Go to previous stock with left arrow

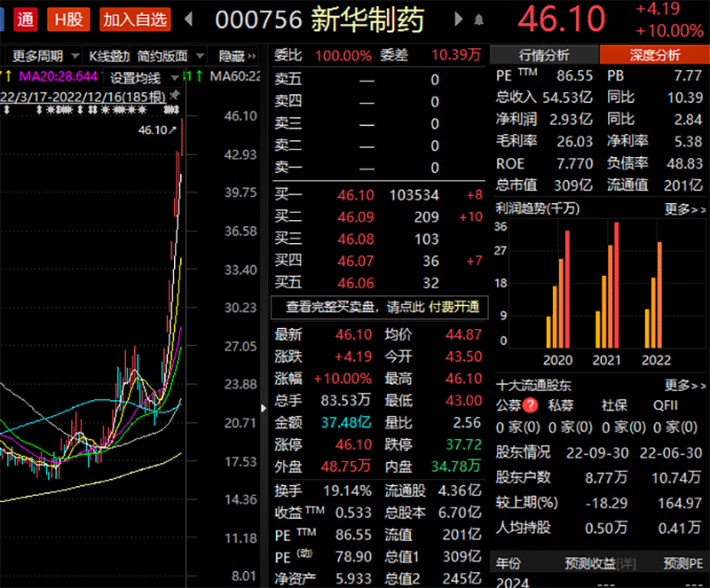189,19
